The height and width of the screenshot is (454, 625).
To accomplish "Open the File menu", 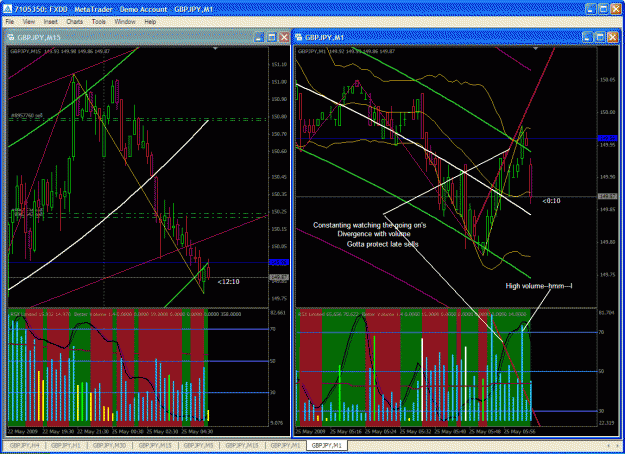I will 10,22.
